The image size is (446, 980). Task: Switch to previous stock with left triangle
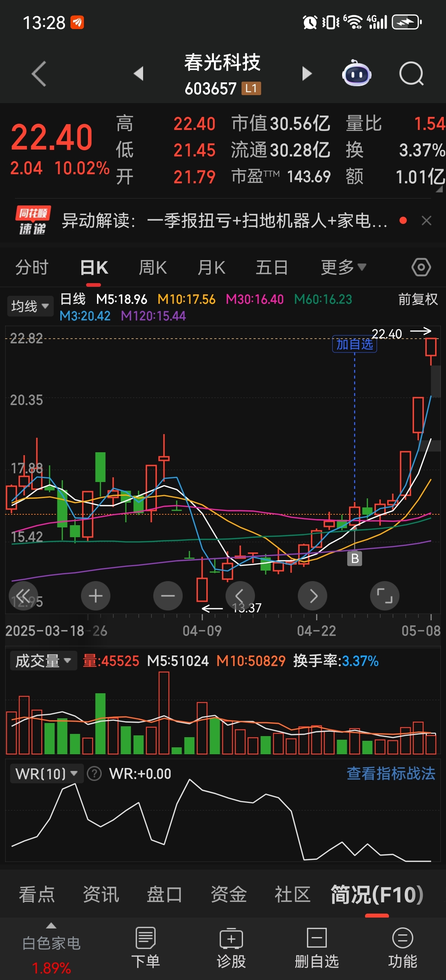coord(139,73)
